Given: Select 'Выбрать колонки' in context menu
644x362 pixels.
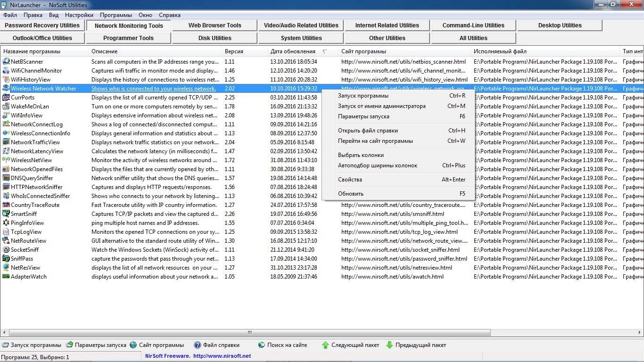Looking at the screenshot, I should pos(398,155).
